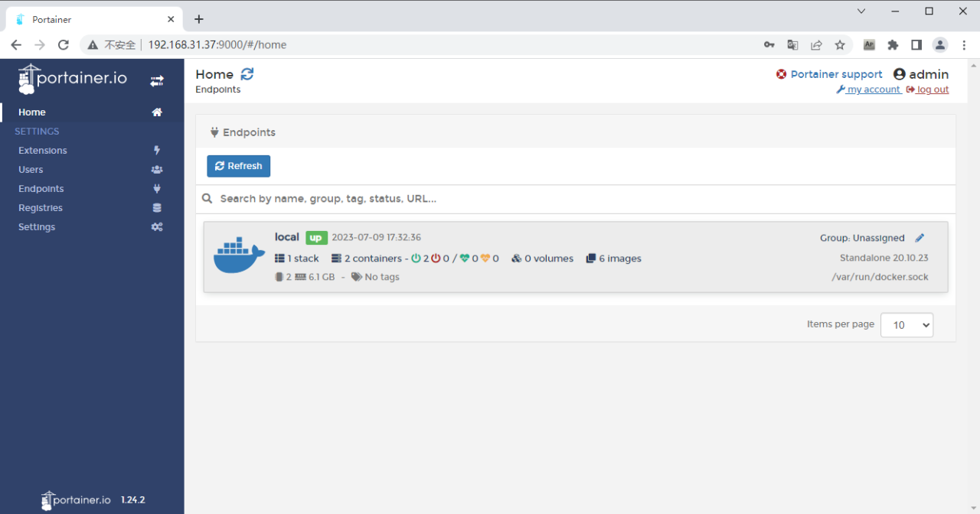Click the address bar URL
Viewport: 980px width, 514px height.
(x=217, y=45)
